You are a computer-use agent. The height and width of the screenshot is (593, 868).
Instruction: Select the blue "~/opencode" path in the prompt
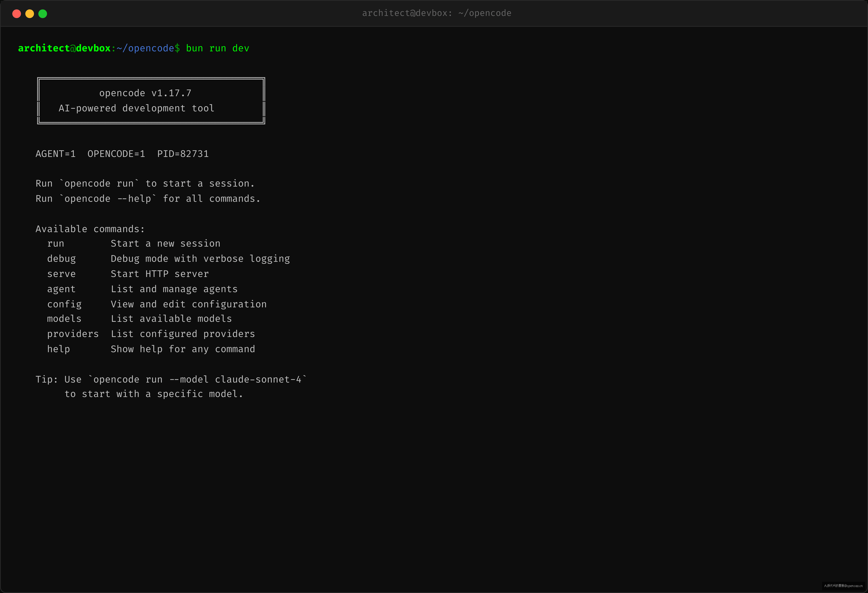click(x=145, y=48)
